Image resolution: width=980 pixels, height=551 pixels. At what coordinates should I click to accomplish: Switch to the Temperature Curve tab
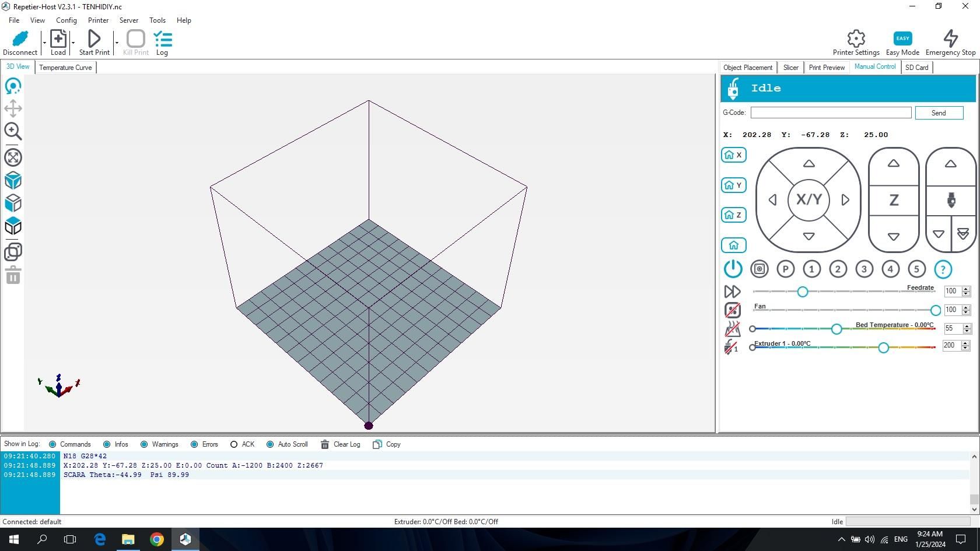click(65, 68)
